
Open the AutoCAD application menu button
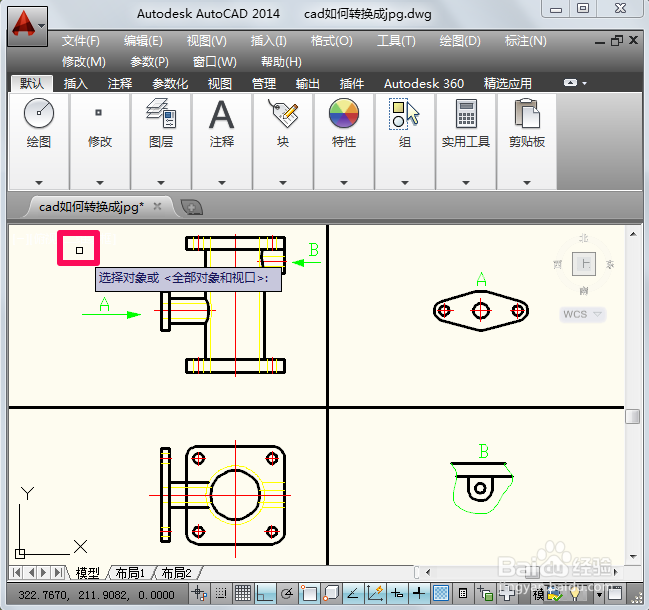(27, 26)
